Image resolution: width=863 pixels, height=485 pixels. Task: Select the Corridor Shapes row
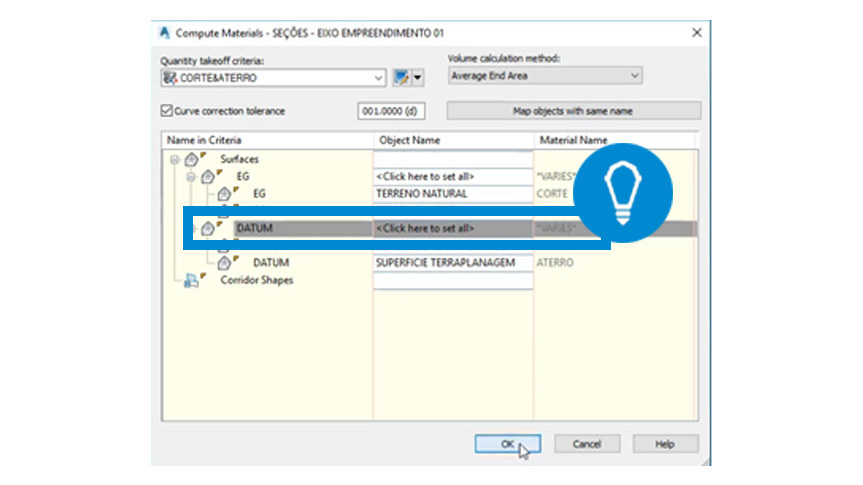click(256, 280)
